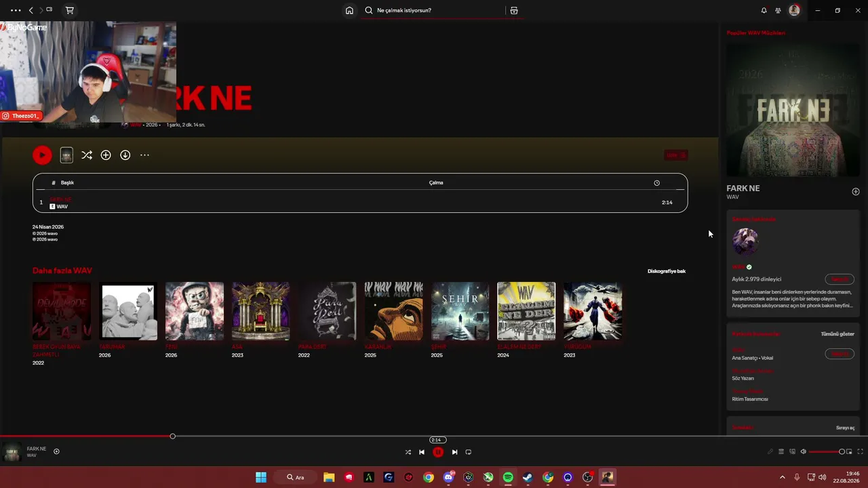Open the three-dots app menu
The width and height of the screenshot is (868, 488).
point(16,10)
